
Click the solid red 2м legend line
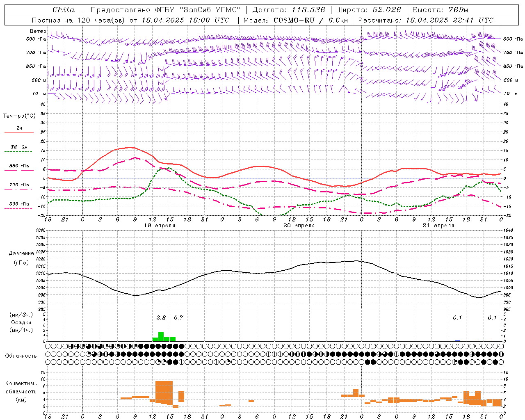[x=19, y=133]
